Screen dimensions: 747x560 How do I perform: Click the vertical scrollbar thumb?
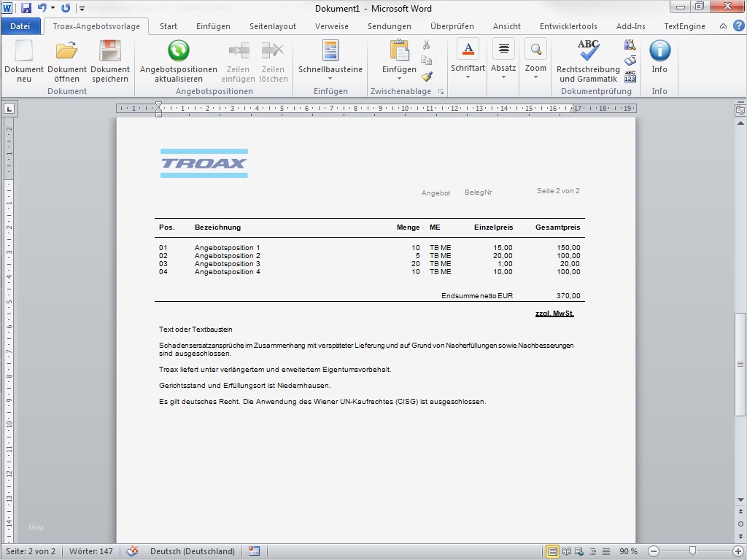(740, 364)
